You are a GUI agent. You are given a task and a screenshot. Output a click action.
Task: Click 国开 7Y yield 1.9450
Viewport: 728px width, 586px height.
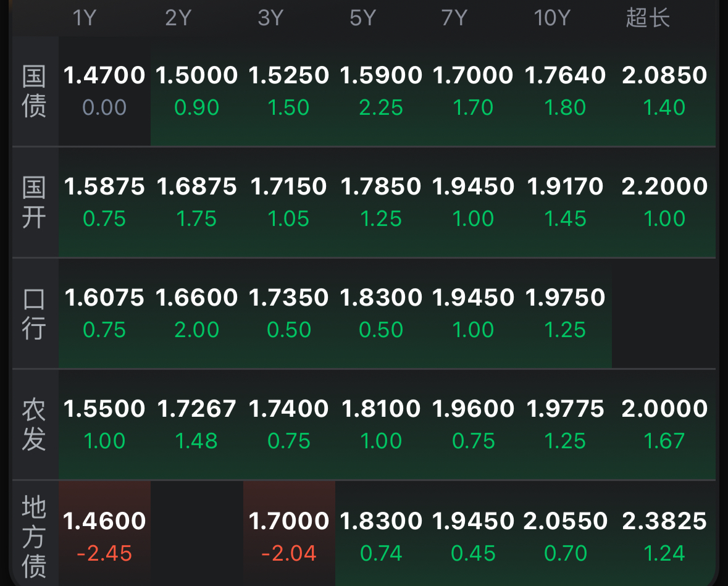[x=473, y=203]
